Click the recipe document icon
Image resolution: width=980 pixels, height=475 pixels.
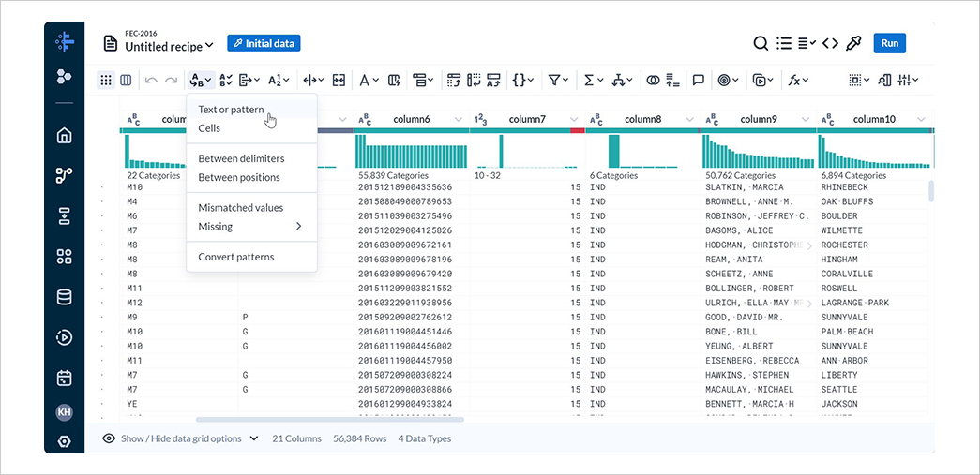point(111,43)
